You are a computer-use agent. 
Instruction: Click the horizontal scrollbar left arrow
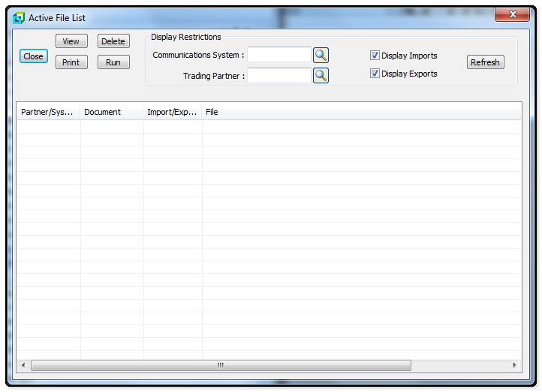pyautogui.click(x=23, y=365)
